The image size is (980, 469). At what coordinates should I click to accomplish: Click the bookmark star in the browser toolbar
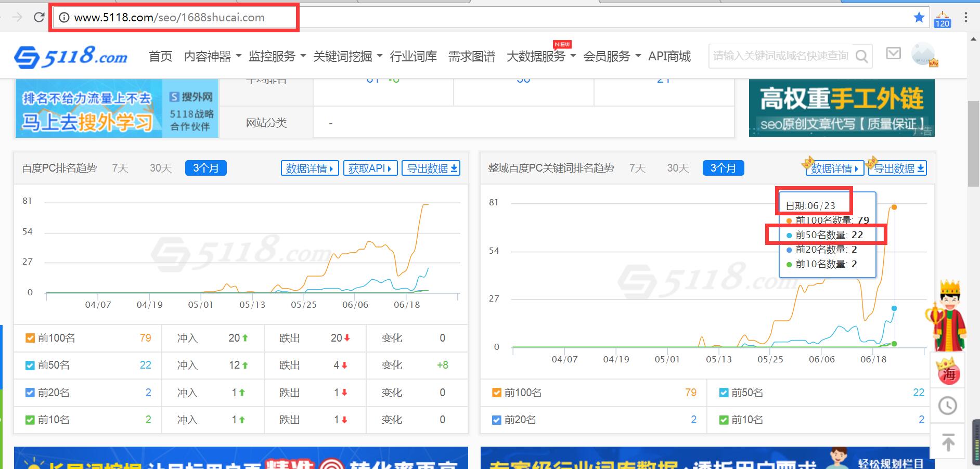coord(919,17)
